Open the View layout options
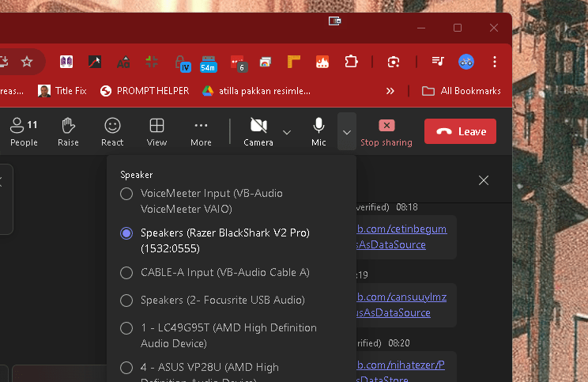 click(156, 132)
